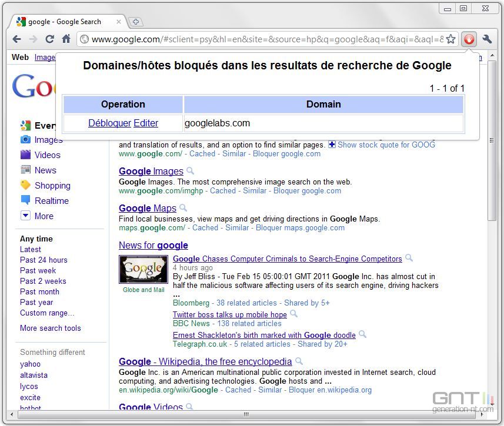Viewport: 504px width, 426px height.
Task: Open a new tab
Action: (136, 22)
